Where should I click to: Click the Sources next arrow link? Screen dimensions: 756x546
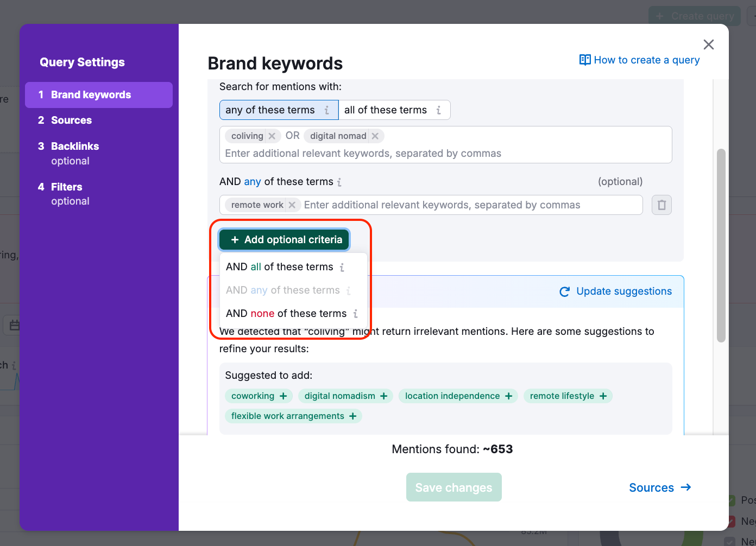[660, 488]
